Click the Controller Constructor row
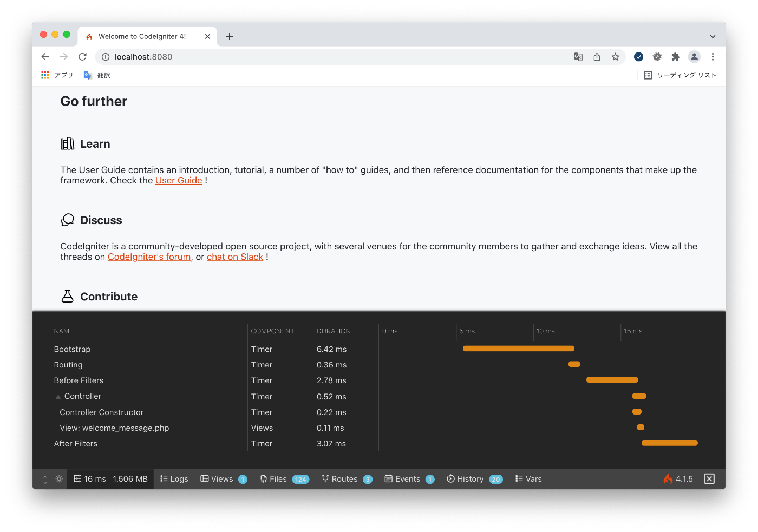 (101, 412)
